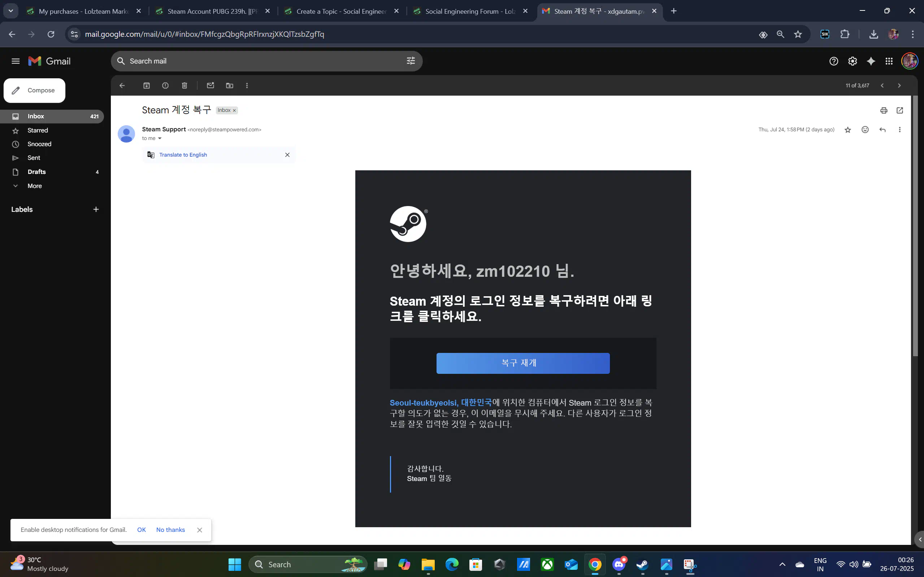924x577 pixels.
Task: Open toolbar More options menu
Action: [x=247, y=86]
